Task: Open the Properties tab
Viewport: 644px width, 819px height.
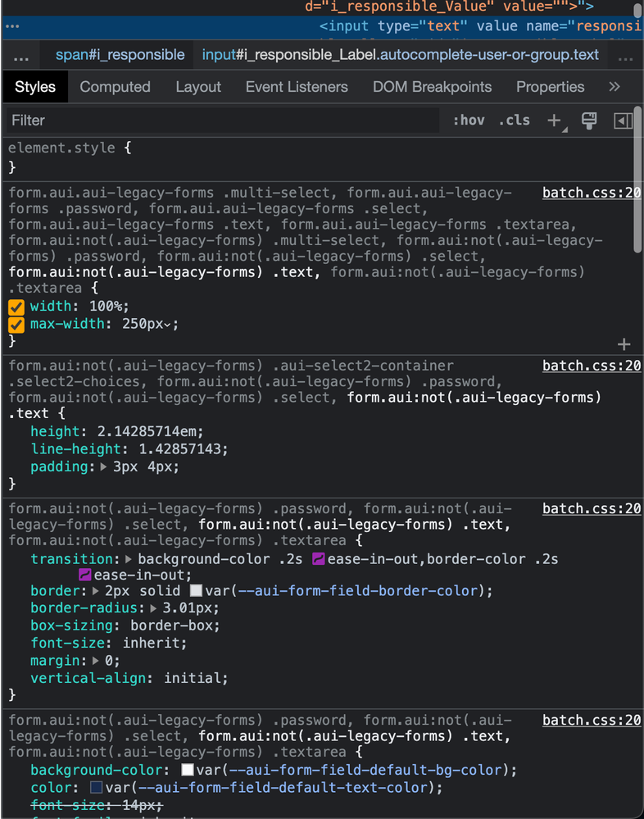Action: 550,87
